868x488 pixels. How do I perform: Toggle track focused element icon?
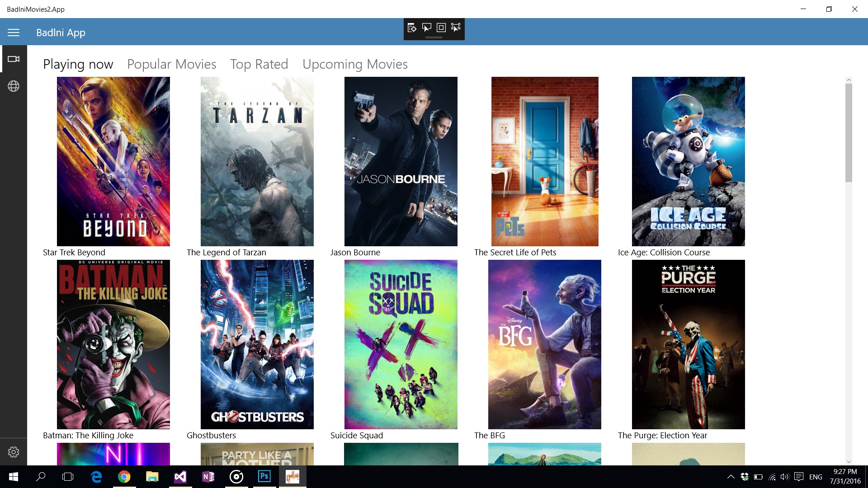456,28
